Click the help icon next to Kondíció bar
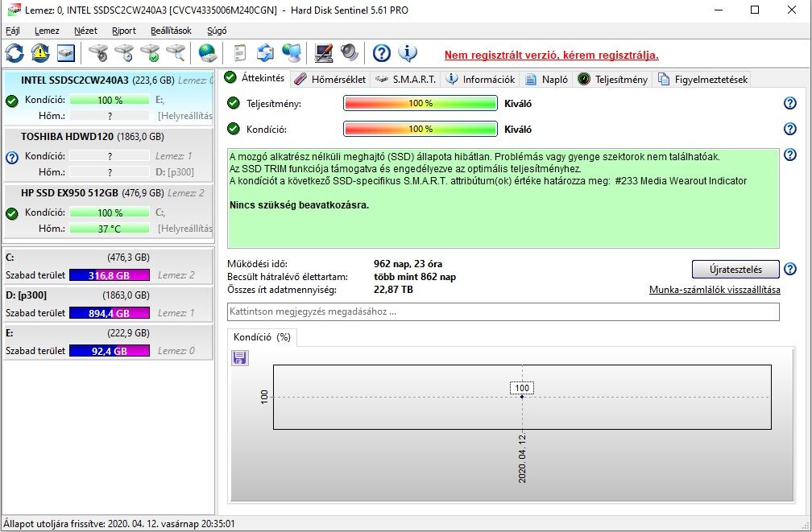The height and width of the screenshot is (532, 812). coord(789,128)
